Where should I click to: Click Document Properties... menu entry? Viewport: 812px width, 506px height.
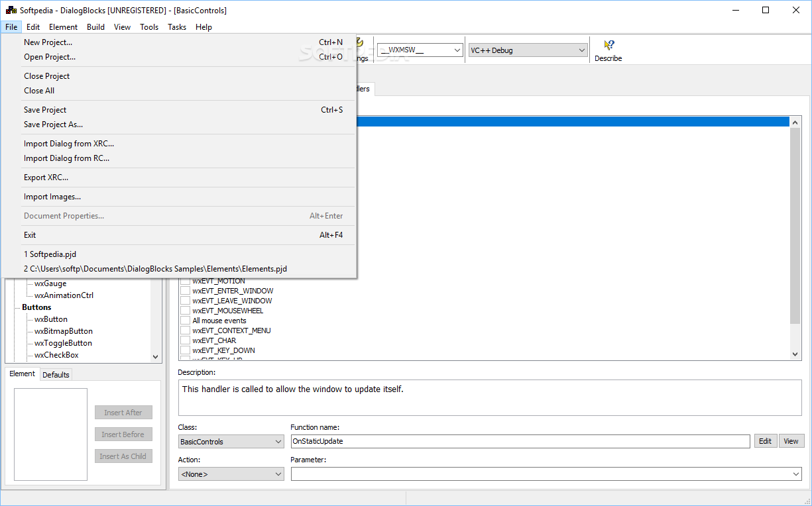[179, 216]
